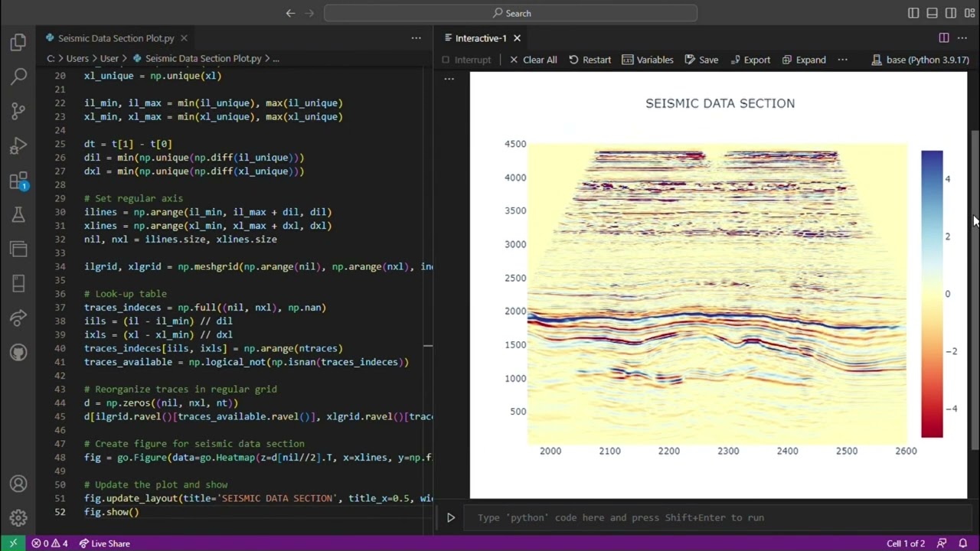The width and height of the screenshot is (980, 551).
Task: Click '# Set regular axis' comment
Action: (x=133, y=198)
